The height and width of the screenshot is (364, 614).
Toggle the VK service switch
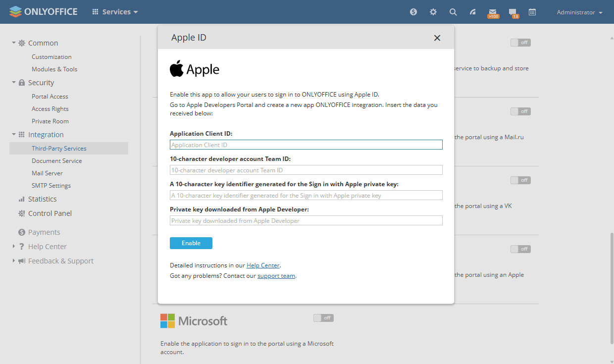520,180
